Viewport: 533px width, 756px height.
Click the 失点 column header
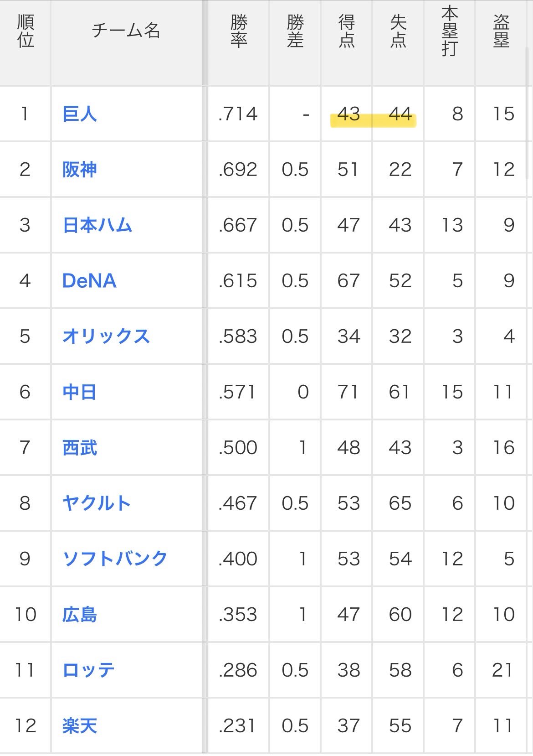[x=398, y=31]
